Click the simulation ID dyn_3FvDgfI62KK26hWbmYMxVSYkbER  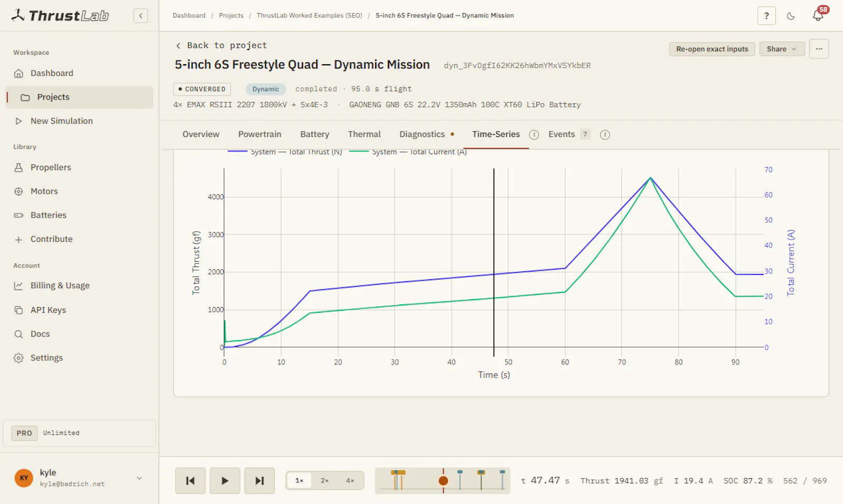[x=517, y=66]
